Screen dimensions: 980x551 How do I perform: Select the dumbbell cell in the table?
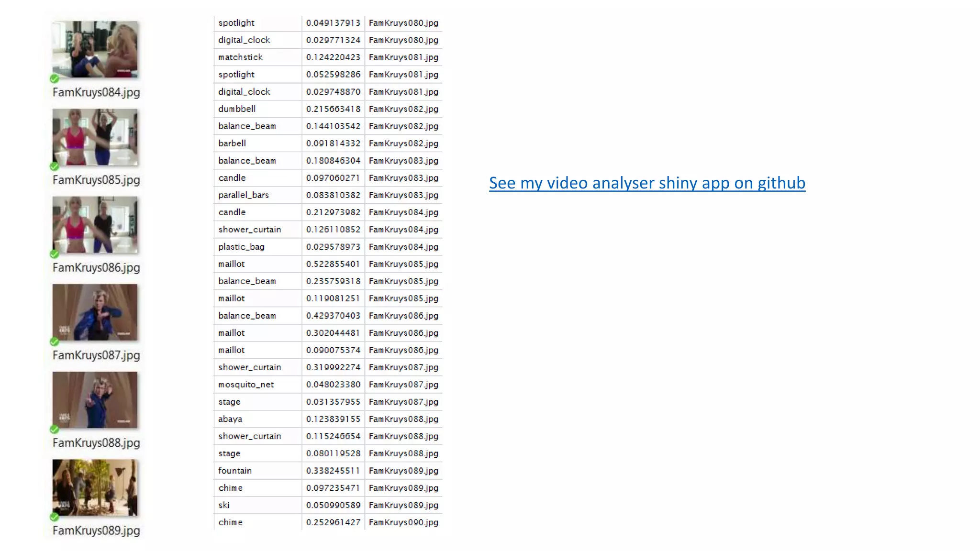237,109
